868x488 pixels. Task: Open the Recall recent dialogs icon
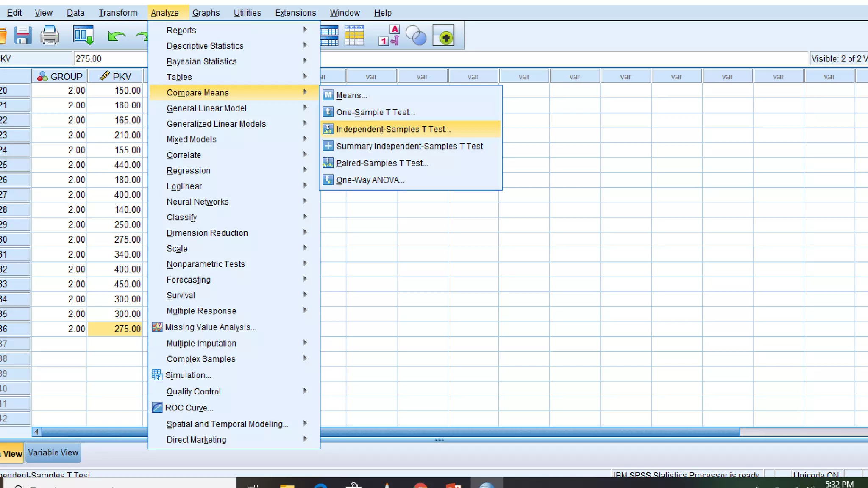coord(83,36)
